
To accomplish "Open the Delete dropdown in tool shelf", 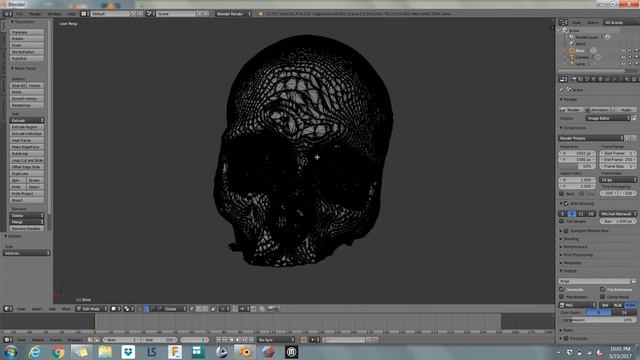I will [x=27, y=215].
